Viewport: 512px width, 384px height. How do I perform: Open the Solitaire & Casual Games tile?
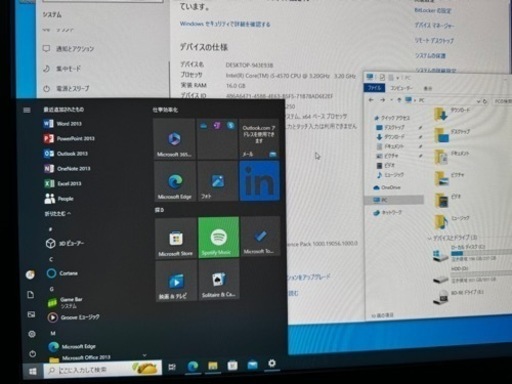tap(219, 280)
